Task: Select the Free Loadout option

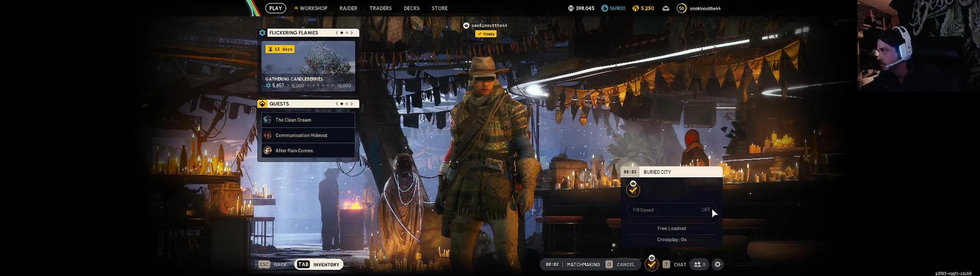Action: coord(671,228)
